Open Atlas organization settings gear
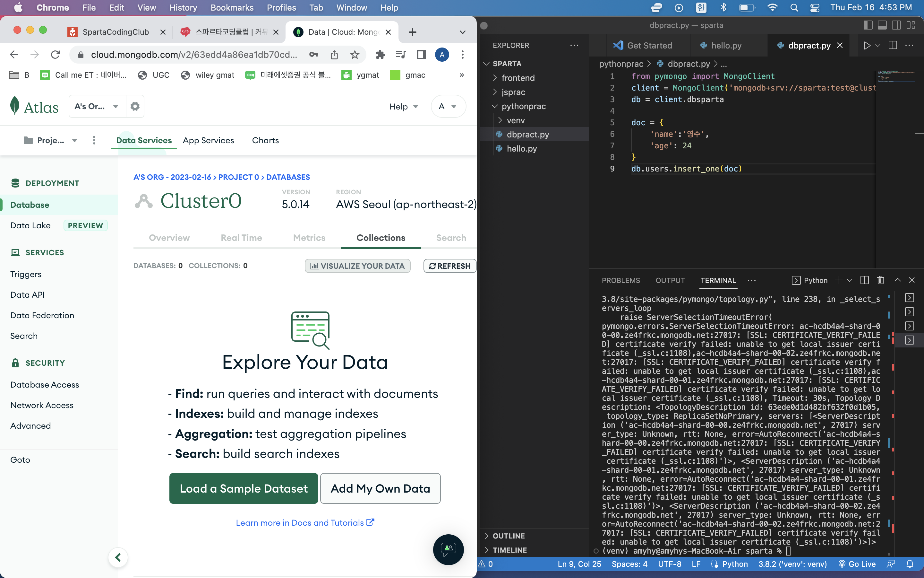This screenshot has width=924, height=578. click(x=135, y=106)
